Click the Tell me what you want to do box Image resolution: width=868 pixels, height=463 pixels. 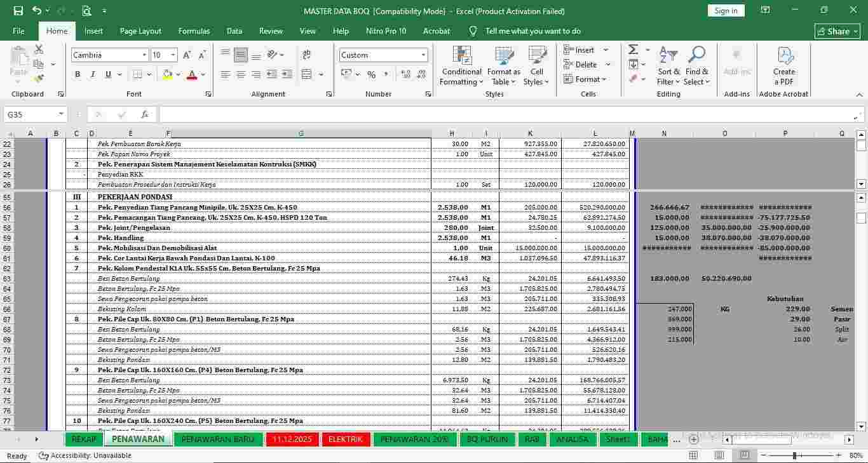click(x=532, y=31)
